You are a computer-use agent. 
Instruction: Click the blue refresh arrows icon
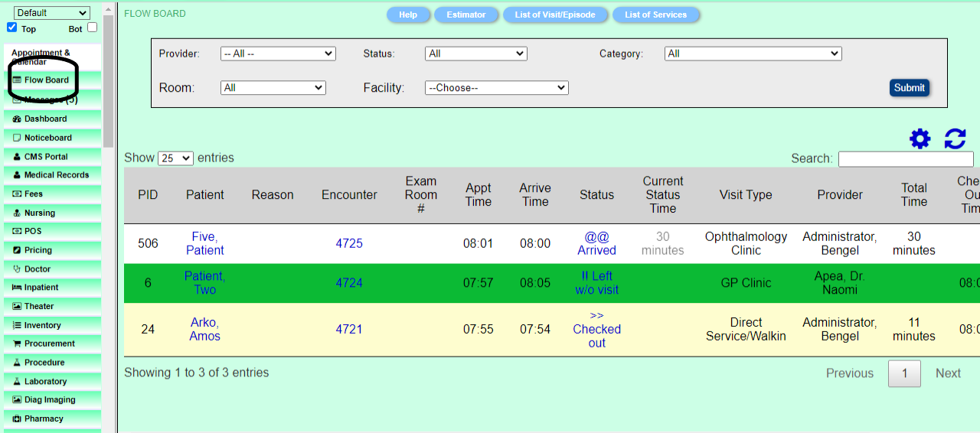[x=955, y=138]
